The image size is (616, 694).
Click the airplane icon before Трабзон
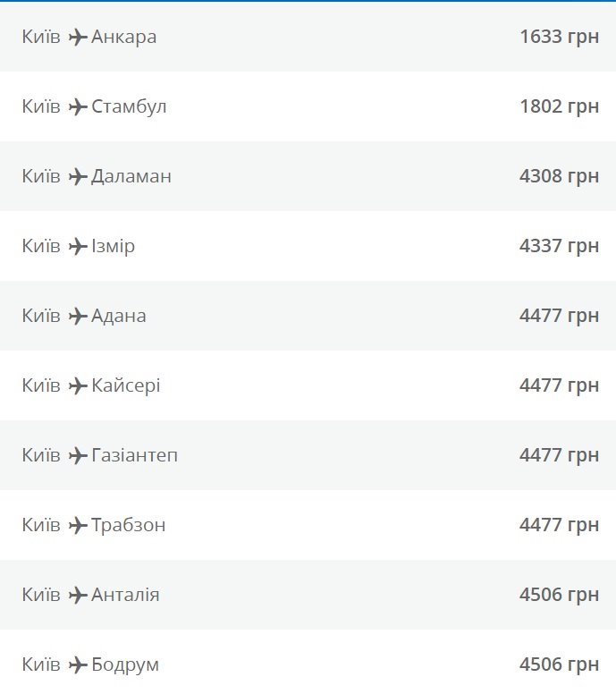[x=78, y=526]
